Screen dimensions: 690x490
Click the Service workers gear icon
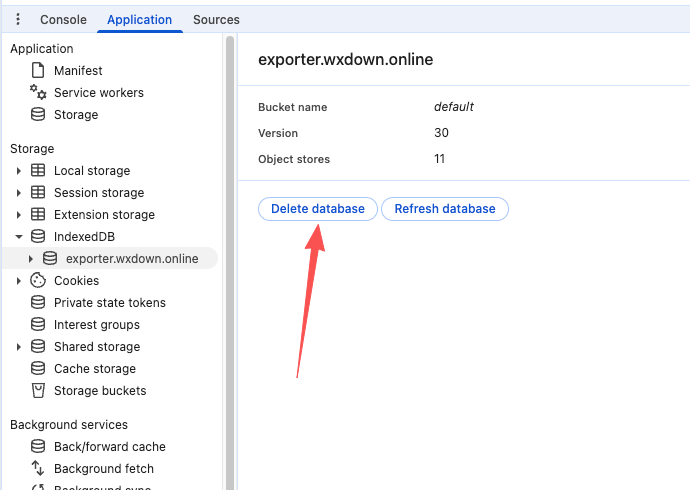point(38,93)
